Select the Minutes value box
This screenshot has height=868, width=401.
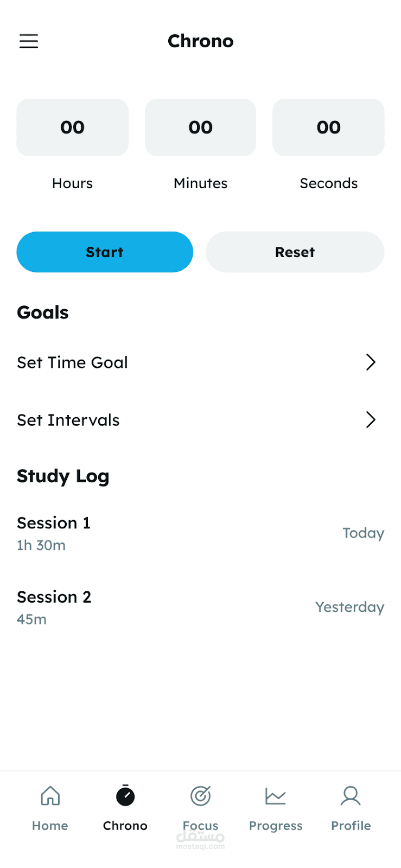coord(200,127)
